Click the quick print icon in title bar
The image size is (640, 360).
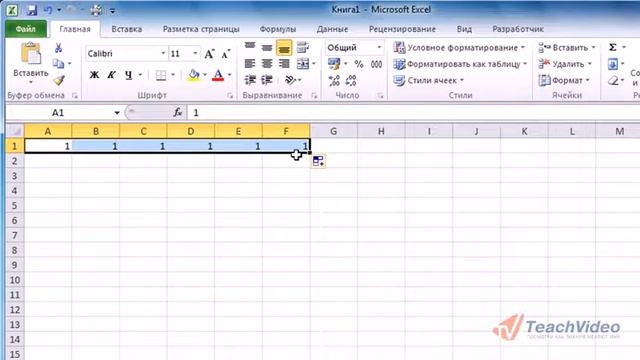coord(96,10)
